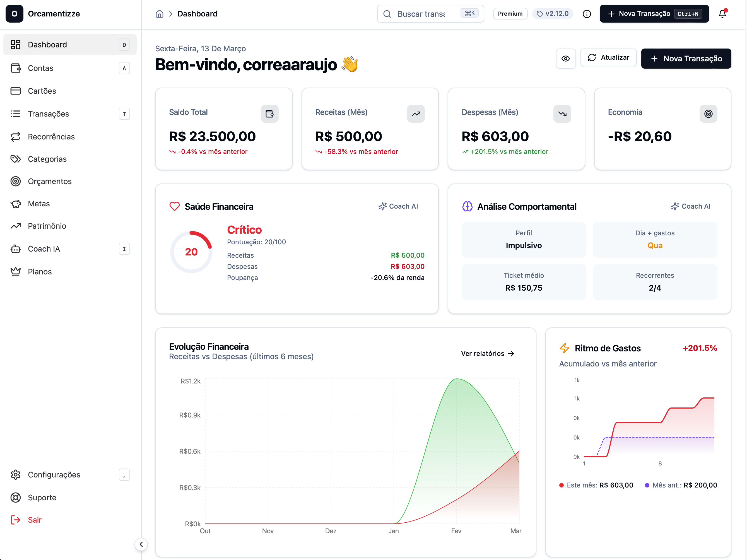Toggle balance visibility with the eye button
Screen dimensions: 747x560
(565, 58)
